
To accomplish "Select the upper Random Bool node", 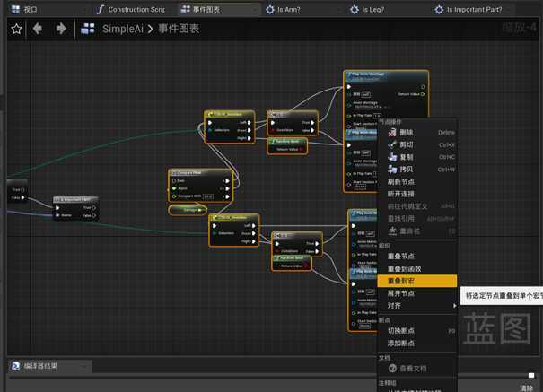I will [287, 145].
